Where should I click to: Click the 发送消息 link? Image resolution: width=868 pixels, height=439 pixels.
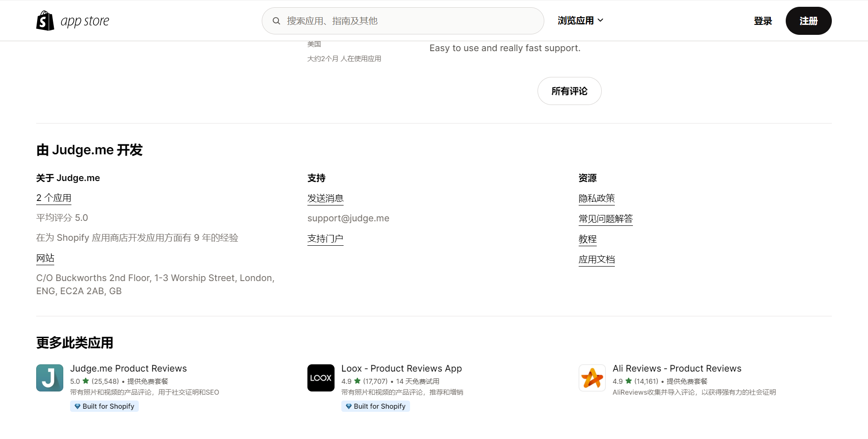325,198
